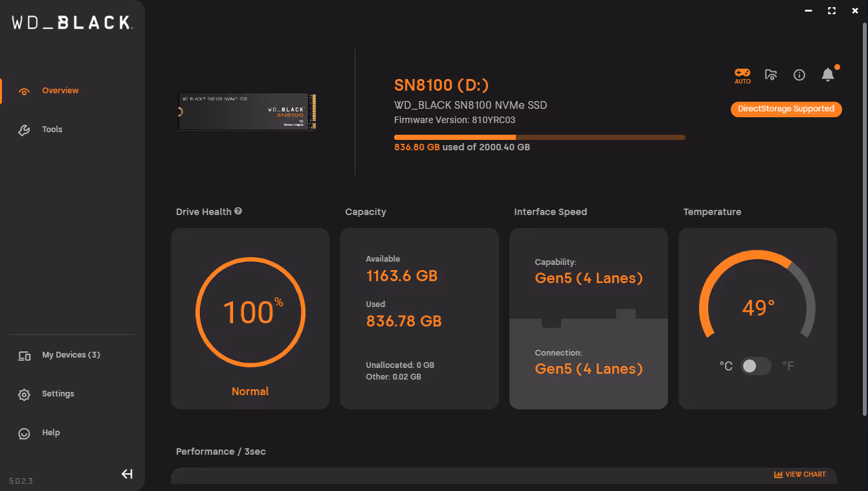
Task: Collapse the left sidebar arrow
Action: click(x=127, y=474)
